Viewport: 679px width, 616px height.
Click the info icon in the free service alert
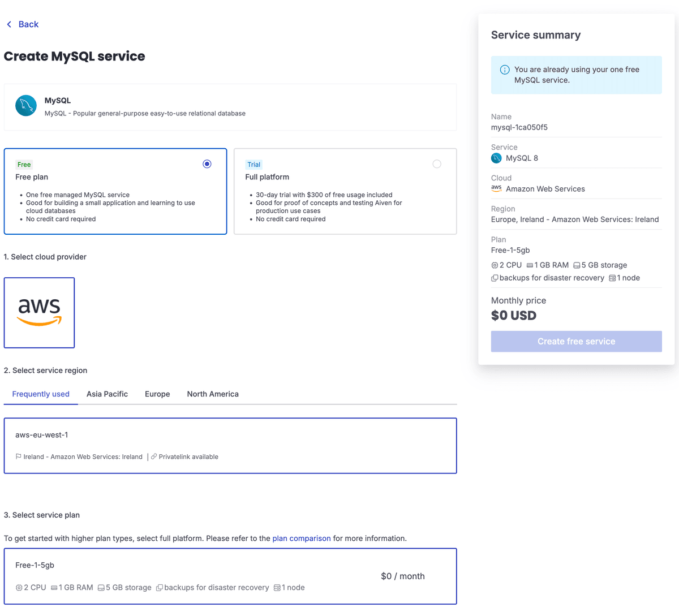504,70
